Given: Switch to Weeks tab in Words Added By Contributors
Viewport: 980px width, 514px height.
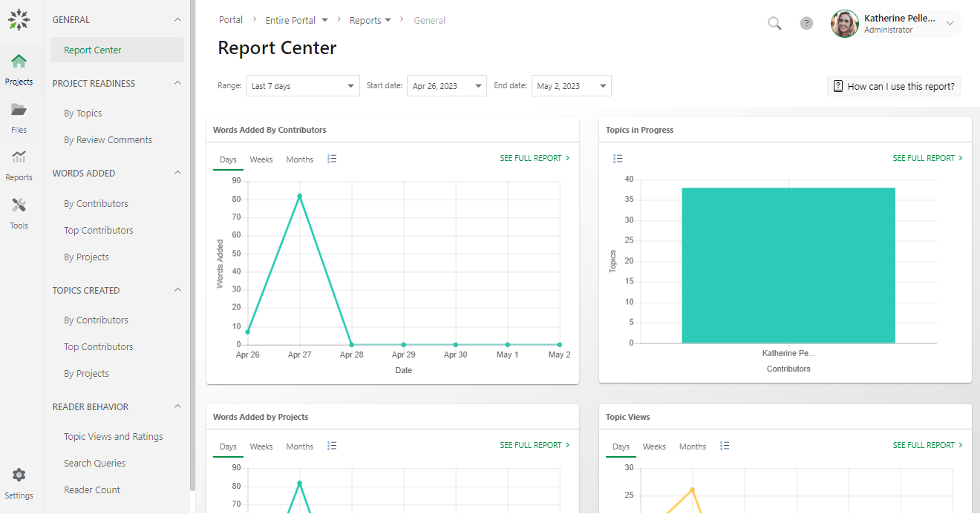Looking at the screenshot, I should (261, 159).
